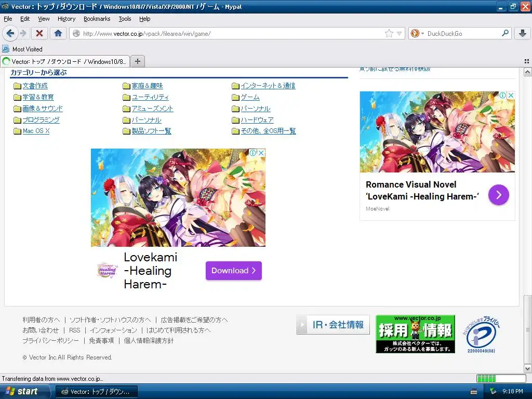Click the folder icon beside 文書作成
Screen dimensions: 532x399
click(17, 86)
